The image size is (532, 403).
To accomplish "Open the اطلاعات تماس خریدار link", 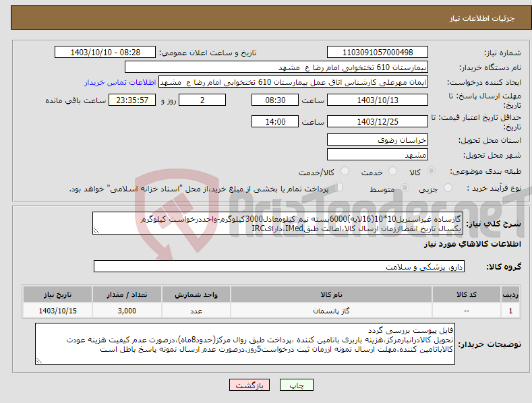I will (x=120, y=82).
